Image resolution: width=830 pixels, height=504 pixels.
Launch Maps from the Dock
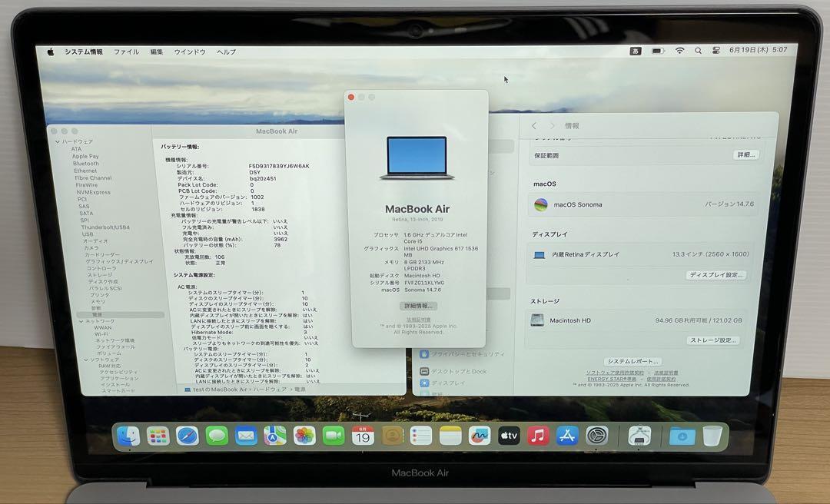(275, 436)
